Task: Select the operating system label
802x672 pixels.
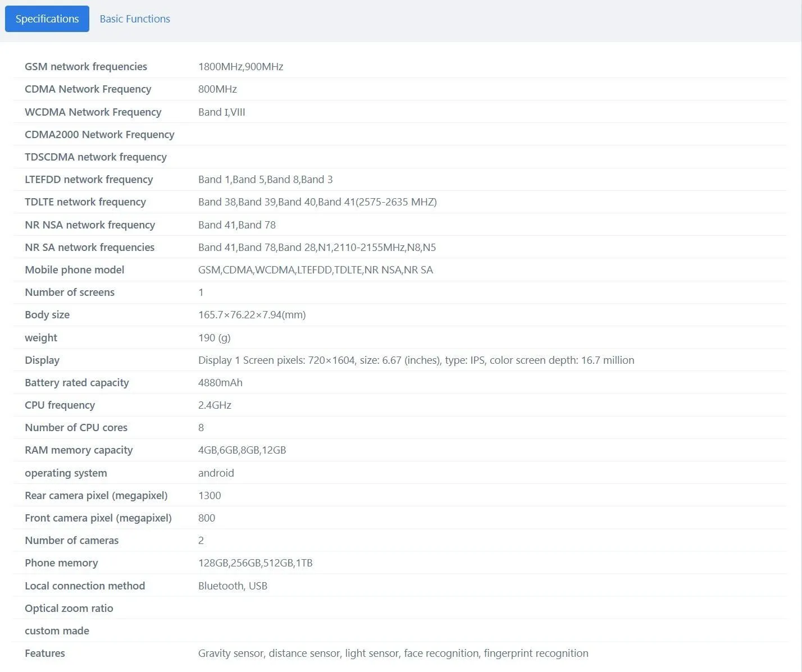Action: click(x=66, y=473)
